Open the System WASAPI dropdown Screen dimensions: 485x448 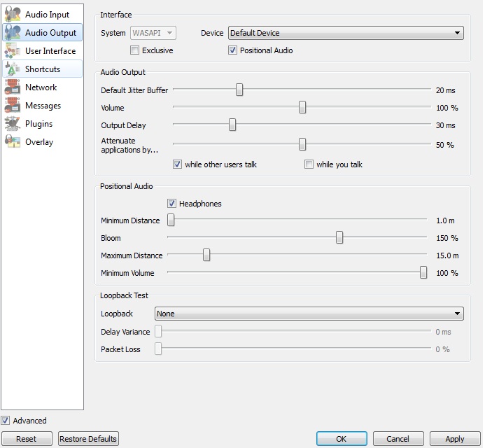(x=153, y=33)
